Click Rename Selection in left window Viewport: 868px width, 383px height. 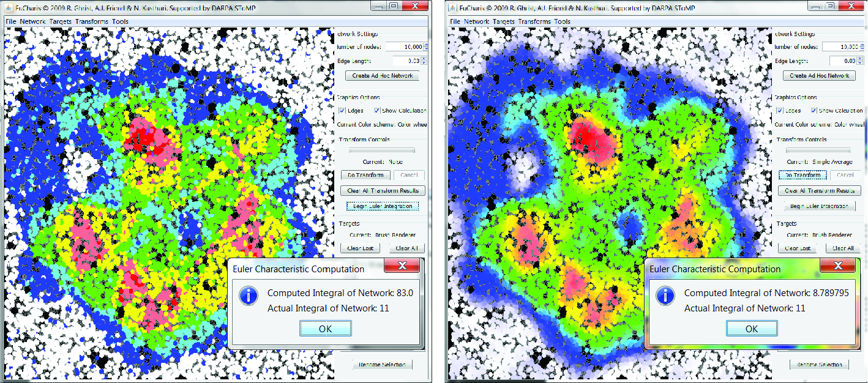[383, 364]
